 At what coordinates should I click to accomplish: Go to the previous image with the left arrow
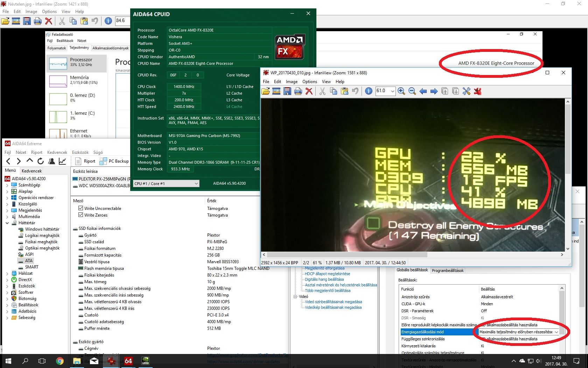[423, 91]
